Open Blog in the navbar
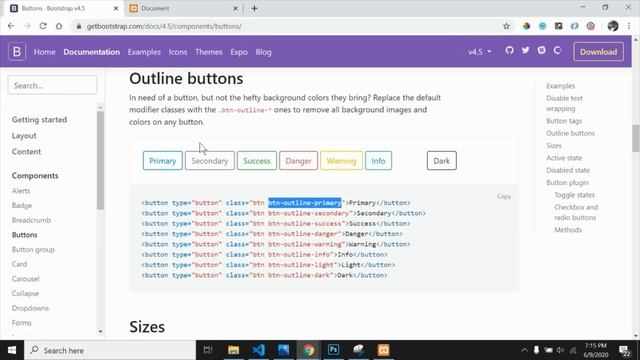Image resolution: width=640 pixels, height=360 pixels. point(263,52)
